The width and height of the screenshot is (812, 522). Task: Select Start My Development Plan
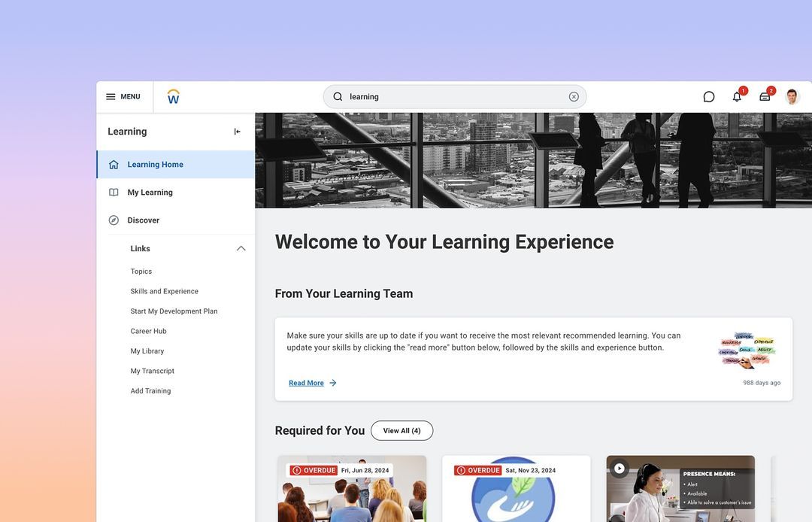pyautogui.click(x=174, y=309)
